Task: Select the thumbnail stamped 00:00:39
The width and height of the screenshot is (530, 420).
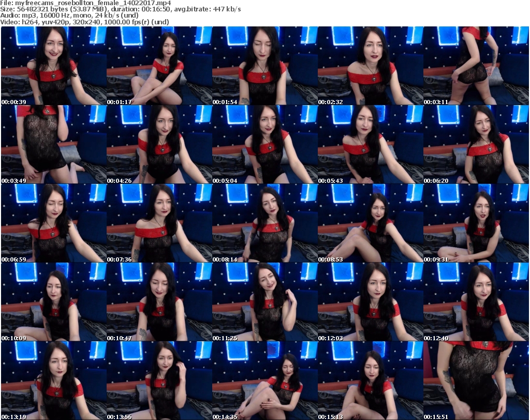Action: (54, 66)
